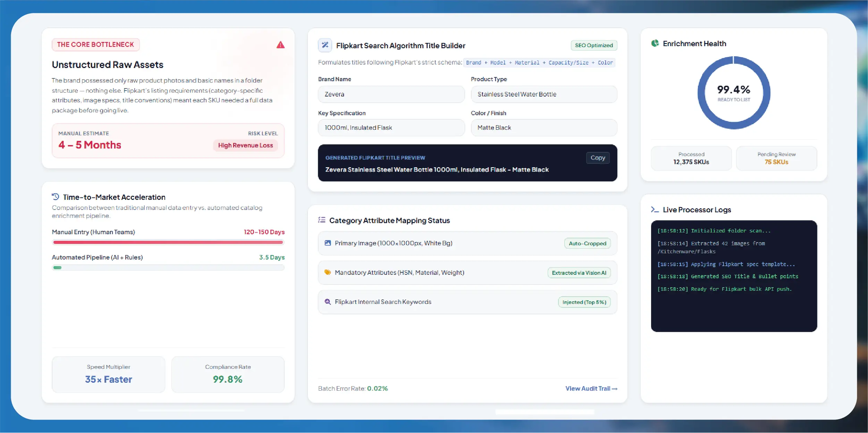Screen dimensions: 868x433
Task: Click the Mandatory Attributes tag icon
Action: point(328,272)
